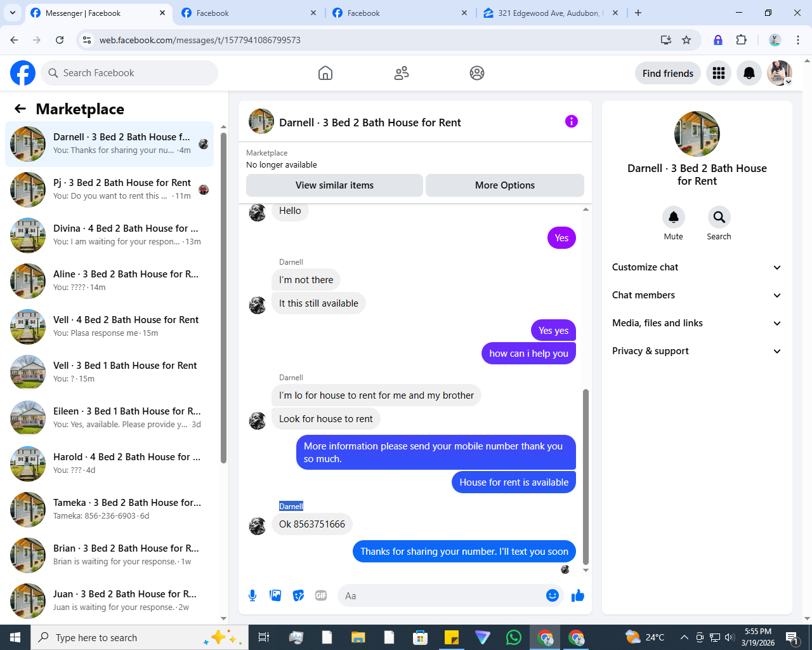Attach a file with the photo icon
The image size is (812, 650).
click(x=275, y=595)
